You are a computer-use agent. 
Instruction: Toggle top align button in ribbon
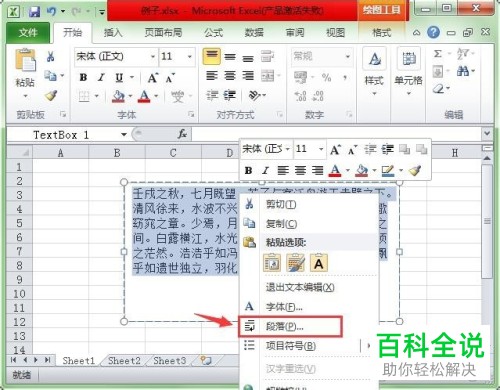point(211,56)
